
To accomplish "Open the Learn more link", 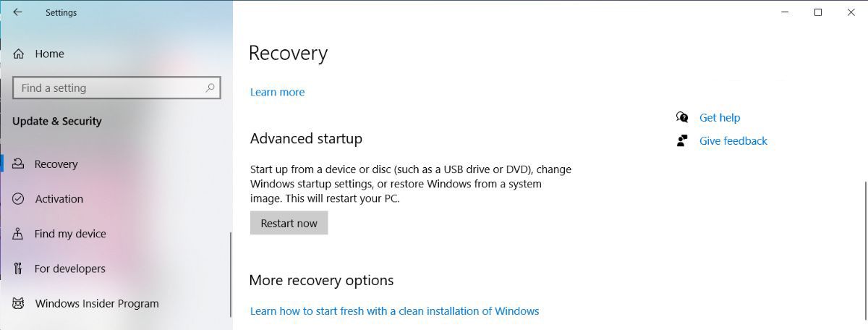I will (x=277, y=92).
